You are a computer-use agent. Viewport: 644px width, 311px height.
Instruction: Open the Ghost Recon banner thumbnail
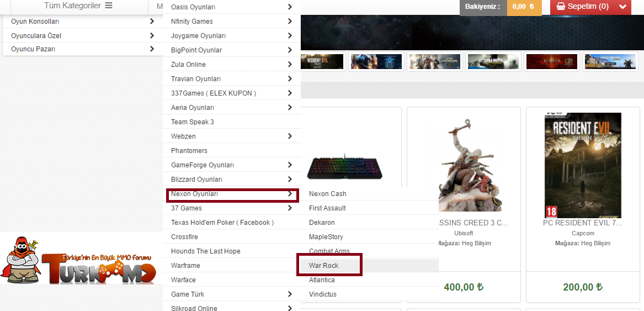[610, 62]
